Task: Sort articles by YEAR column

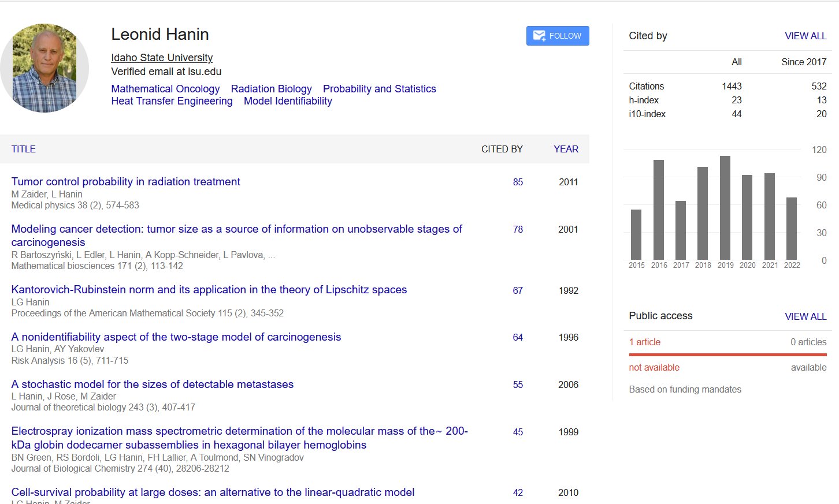Action: [566, 149]
